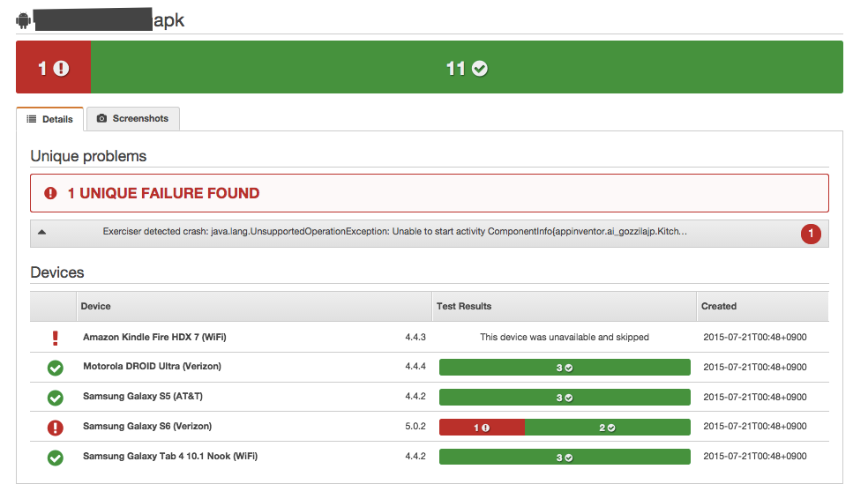Click 'This device was unavailable and skipped' text
This screenshot has width=868, height=484.
(564, 337)
